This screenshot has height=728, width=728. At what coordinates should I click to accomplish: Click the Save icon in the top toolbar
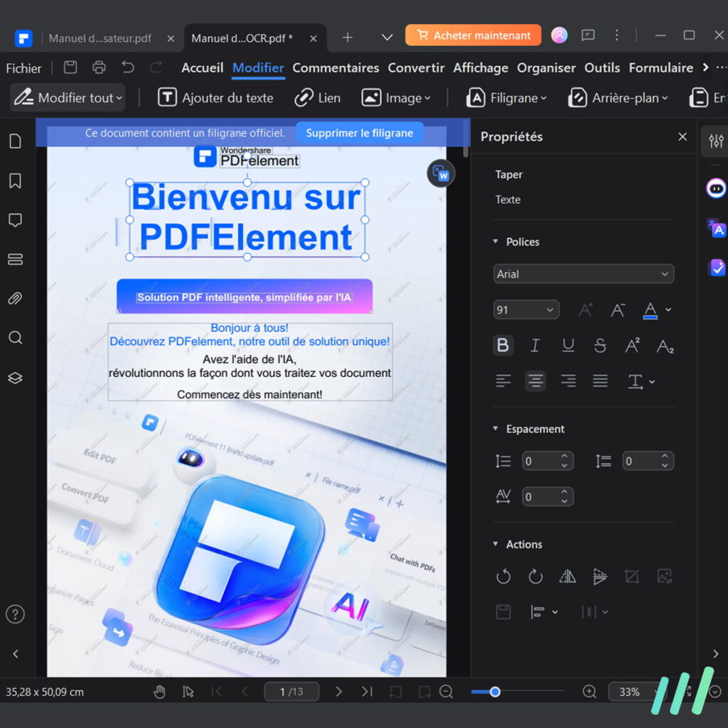click(x=70, y=68)
